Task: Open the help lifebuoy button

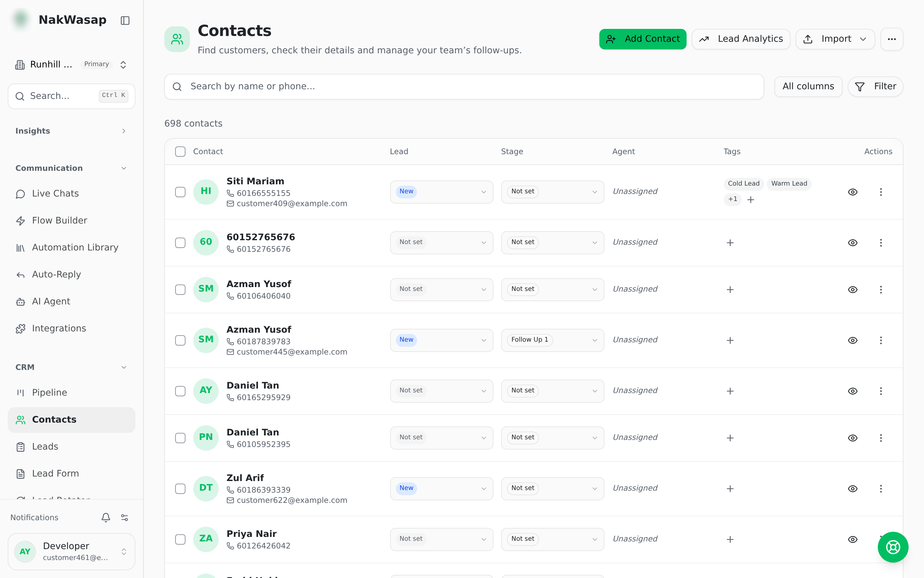Action: [893, 547]
